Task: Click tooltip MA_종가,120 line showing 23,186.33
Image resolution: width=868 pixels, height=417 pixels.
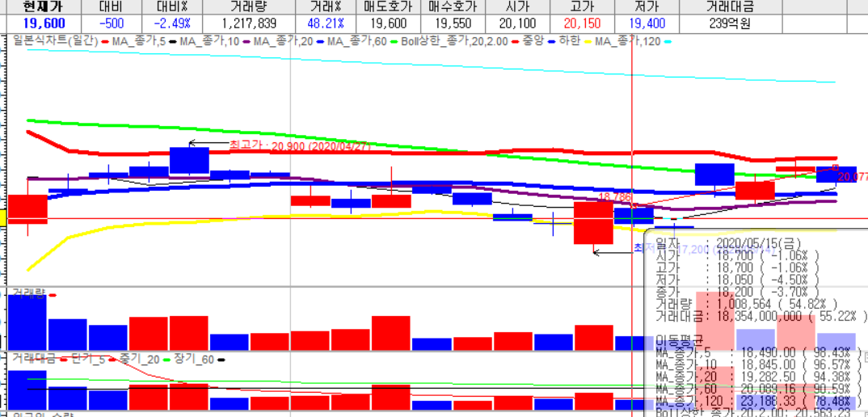Action: point(758,402)
